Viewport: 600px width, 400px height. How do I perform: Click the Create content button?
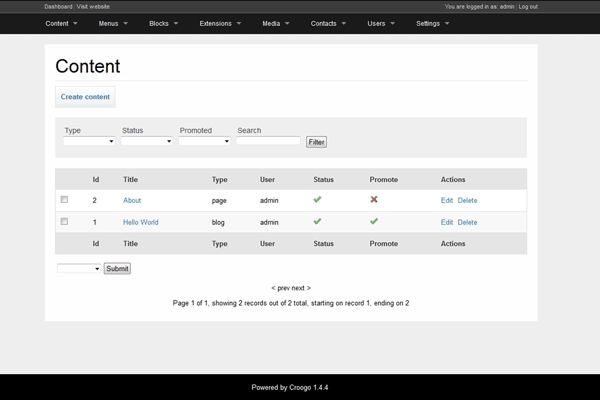(85, 97)
